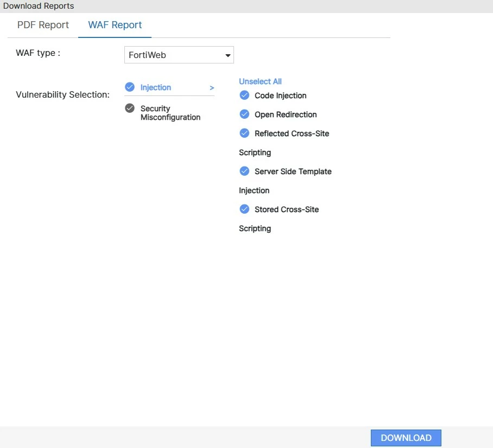Uncheck the Open Redirection option
493x448 pixels.
[244, 114]
